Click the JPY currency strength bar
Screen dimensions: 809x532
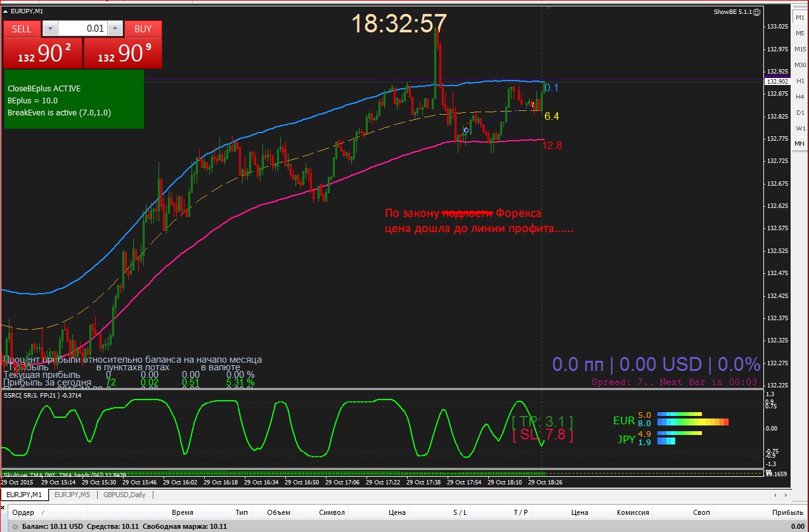pyautogui.click(x=680, y=438)
